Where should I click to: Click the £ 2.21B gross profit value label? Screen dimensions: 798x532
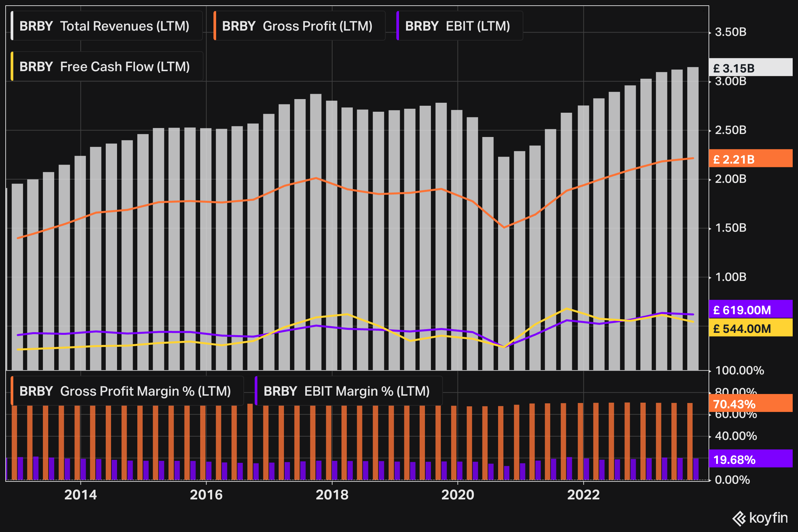tap(750, 158)
